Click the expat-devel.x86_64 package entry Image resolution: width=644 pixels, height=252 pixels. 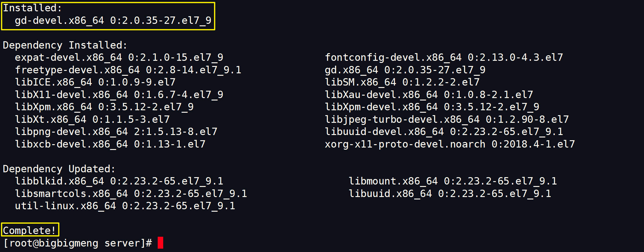119,57
